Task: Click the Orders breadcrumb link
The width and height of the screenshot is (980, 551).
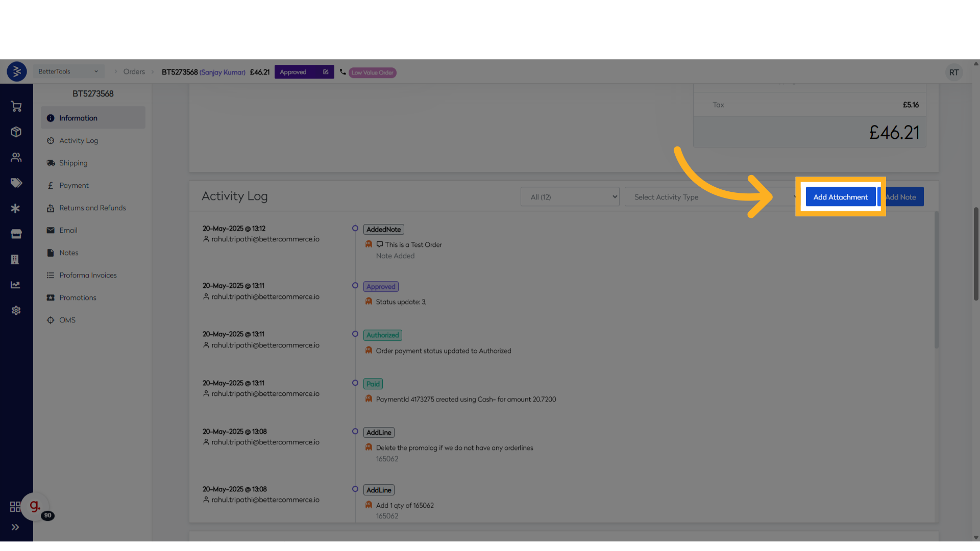Action: point(134,72)
